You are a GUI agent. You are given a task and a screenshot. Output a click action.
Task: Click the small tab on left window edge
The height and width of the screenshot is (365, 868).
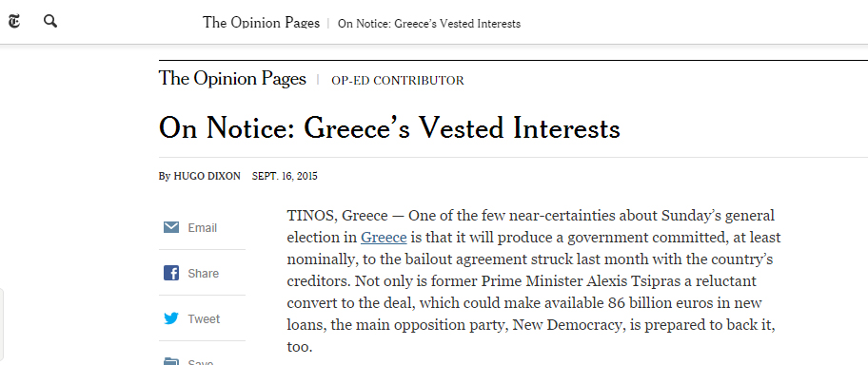click(2, 326)
